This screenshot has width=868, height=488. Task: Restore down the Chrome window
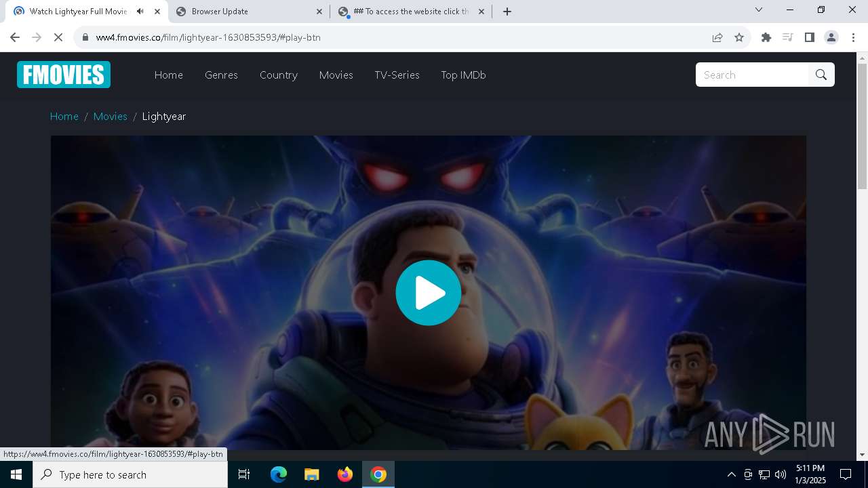[x=821, y=9]
